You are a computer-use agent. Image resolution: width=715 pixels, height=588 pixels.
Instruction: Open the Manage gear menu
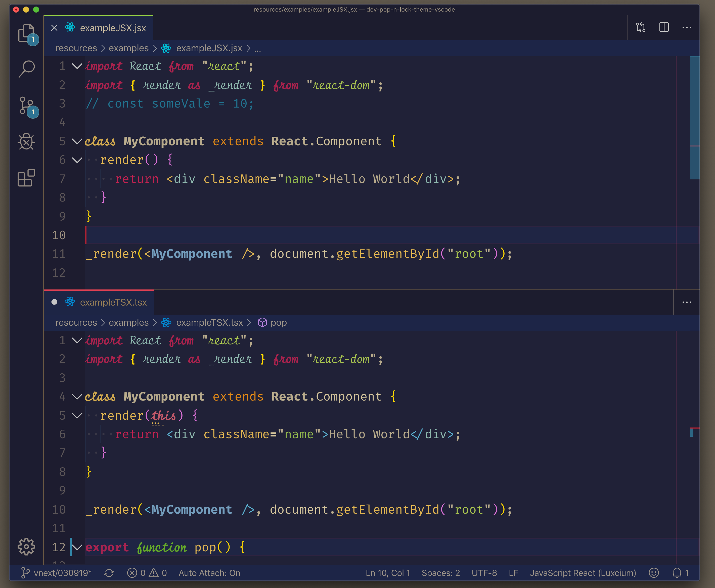26,546
